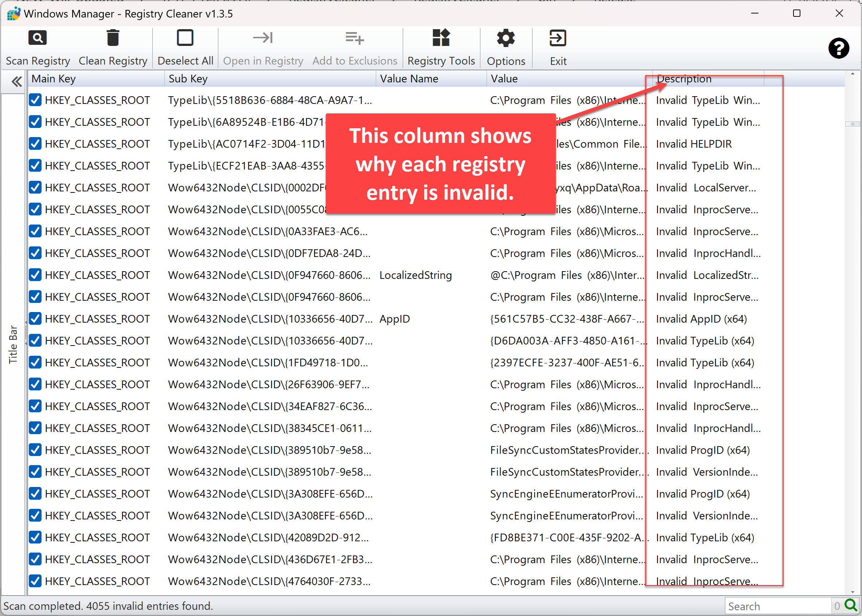The width and height of the screenshot is (862, 616).
Task: Uncheck the CLSID\{0002DF row checkbox
Action: [x=35, y=188]
